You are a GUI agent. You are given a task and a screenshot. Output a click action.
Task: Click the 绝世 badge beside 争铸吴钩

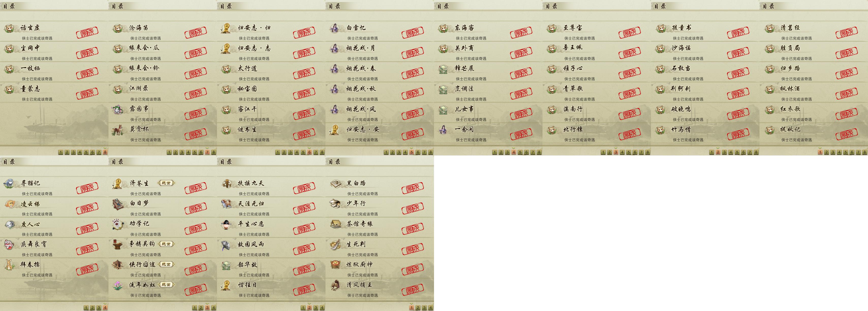166,244
